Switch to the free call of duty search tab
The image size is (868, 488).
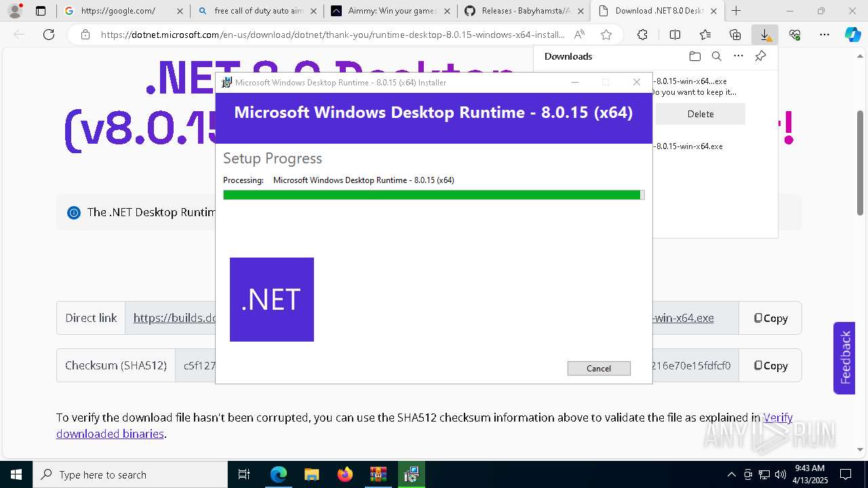click(x=257, y=11)
